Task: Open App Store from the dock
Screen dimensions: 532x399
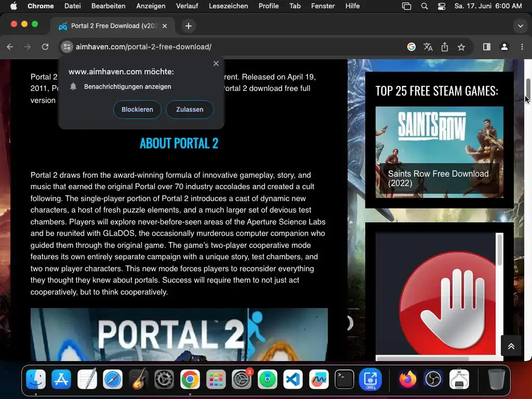Action: tap(61, 379)
